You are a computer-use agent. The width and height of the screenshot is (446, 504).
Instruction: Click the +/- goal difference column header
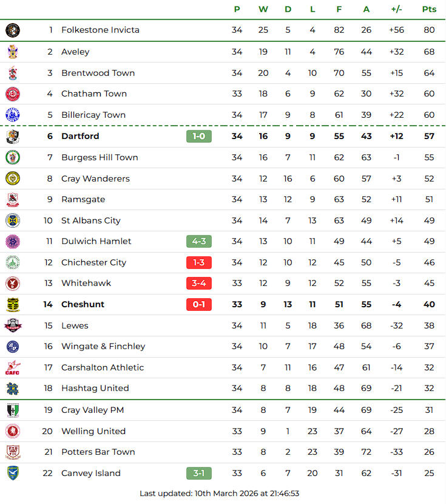[396, 9]
